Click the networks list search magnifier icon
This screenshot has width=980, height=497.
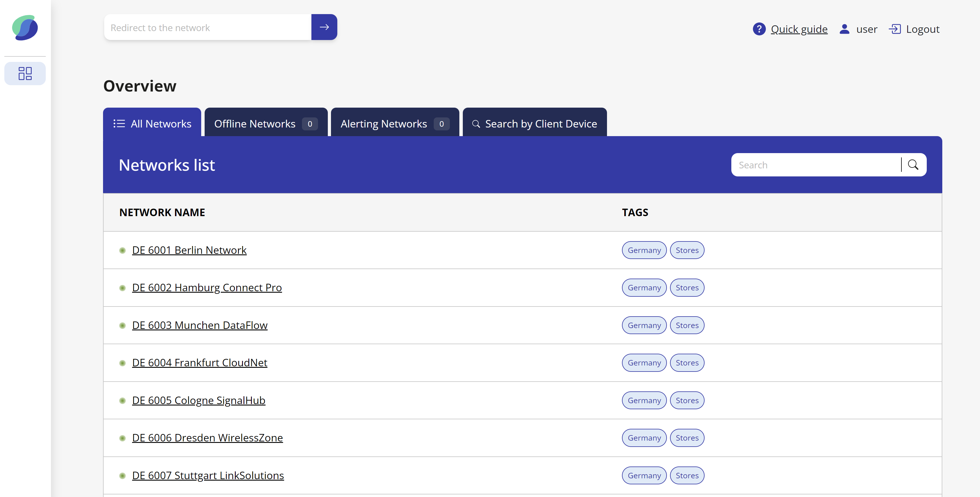913,165
